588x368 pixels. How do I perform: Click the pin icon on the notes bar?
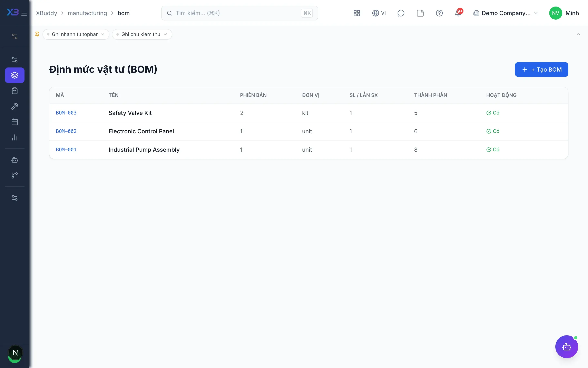(37, 34)
